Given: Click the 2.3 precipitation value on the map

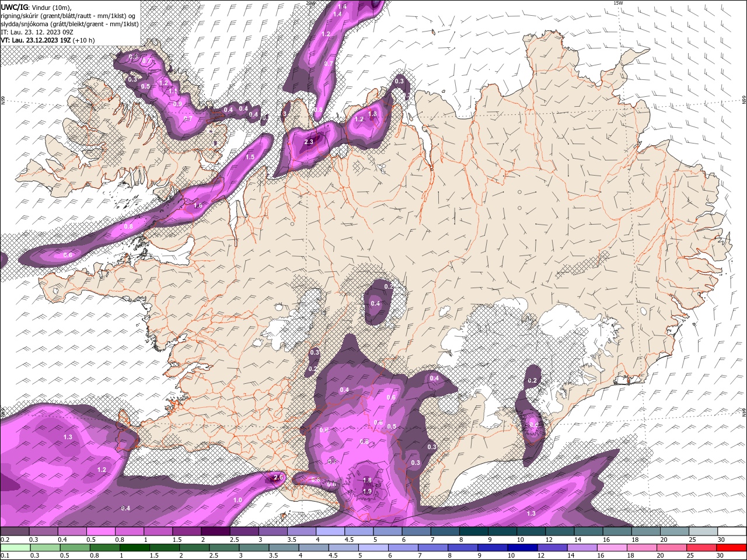Looking at the screenshot, I should pyautogui.click(x=309, y=142).
